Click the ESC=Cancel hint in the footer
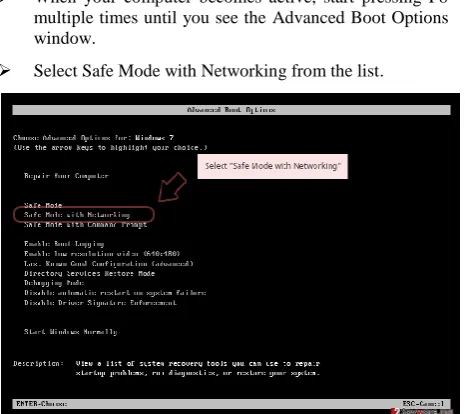Screen dimensions: 465x414 click(423, 404)
